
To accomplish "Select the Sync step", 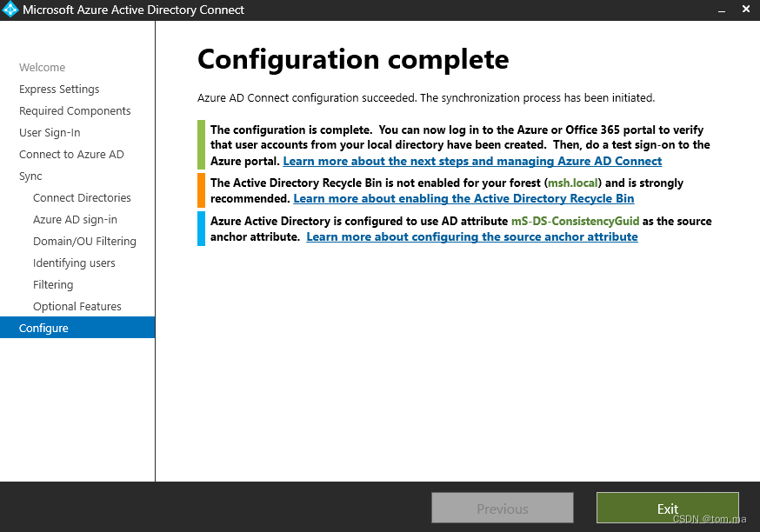I will pyautogui.click(x=30, y=176).
